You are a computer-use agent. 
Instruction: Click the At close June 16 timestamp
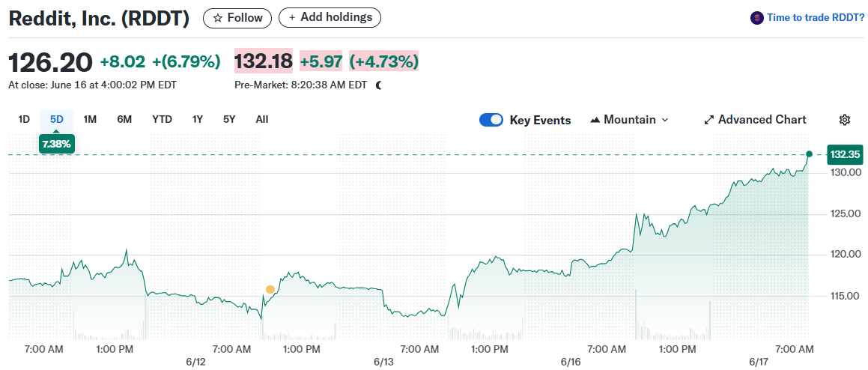coord(92,85)
